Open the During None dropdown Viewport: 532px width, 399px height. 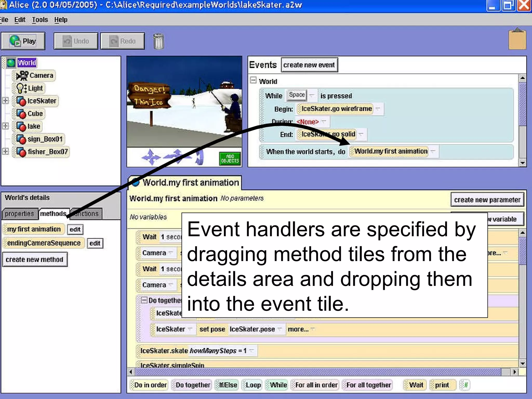click(x=324, y=122)
